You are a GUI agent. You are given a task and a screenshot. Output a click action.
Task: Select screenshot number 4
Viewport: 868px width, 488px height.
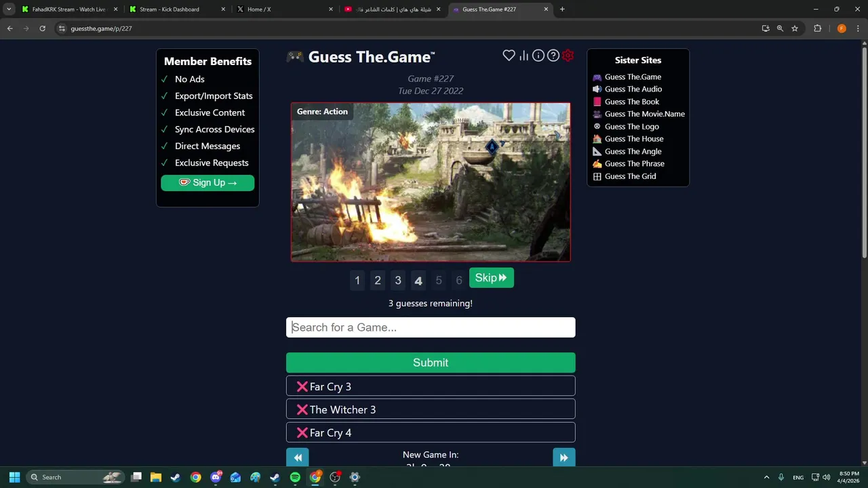click(418, 280)
